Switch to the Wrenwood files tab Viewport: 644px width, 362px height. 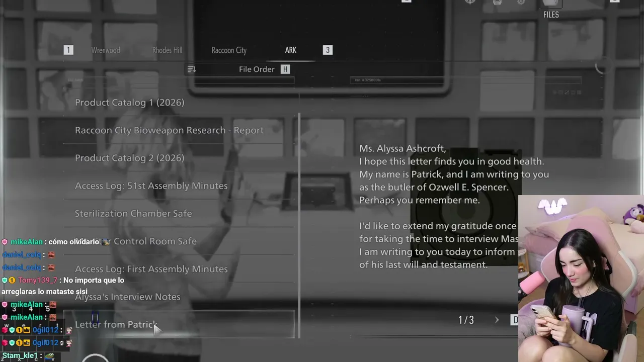[106, 50]
